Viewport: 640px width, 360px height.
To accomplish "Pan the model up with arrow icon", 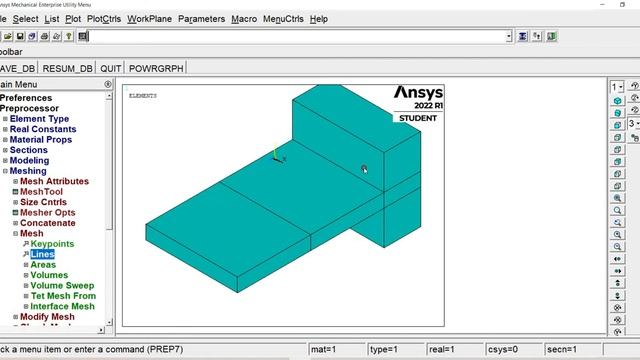I will click(617, 283).
